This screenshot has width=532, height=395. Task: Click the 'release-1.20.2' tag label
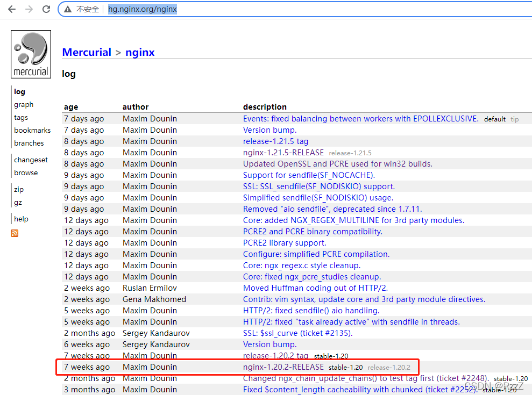coord(389,367)
